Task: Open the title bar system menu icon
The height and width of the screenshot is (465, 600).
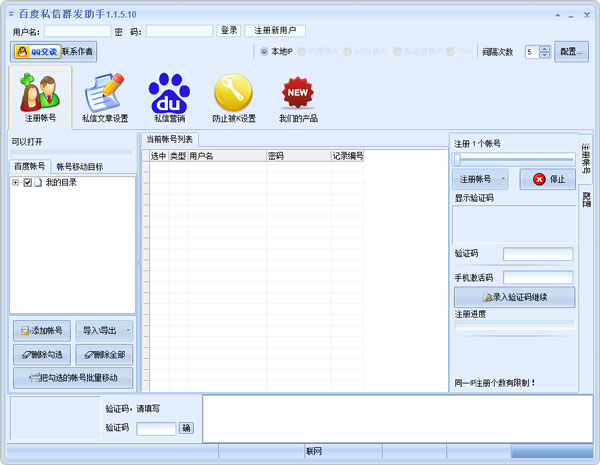Action: pyautogui.click(x=11, y=15)
